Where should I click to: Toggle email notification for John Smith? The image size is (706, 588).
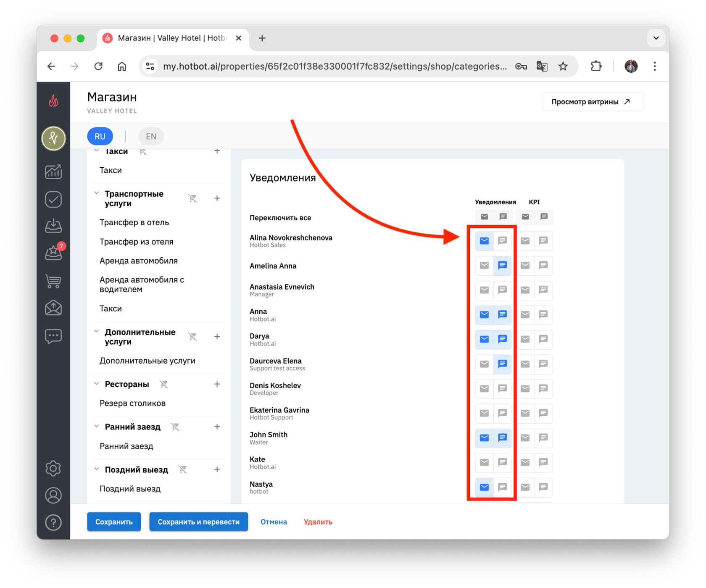tap(485, 438)
